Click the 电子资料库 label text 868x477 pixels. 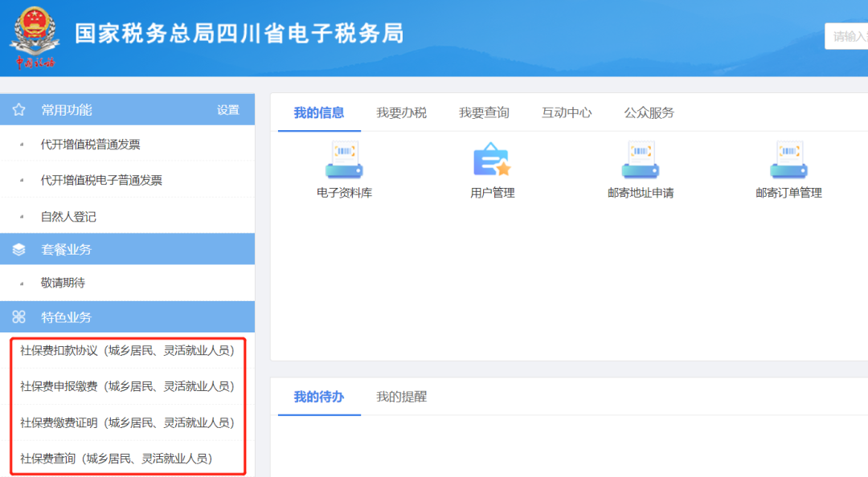pos(344,193)
